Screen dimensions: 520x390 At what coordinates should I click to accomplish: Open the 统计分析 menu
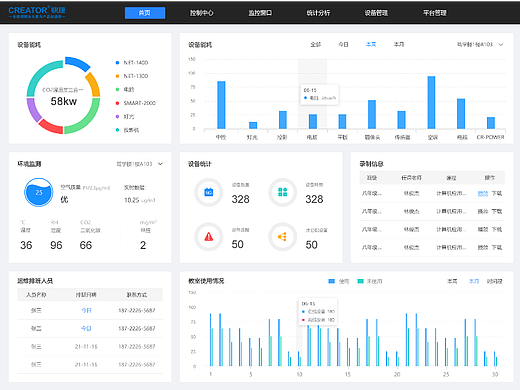click(318, 13)
